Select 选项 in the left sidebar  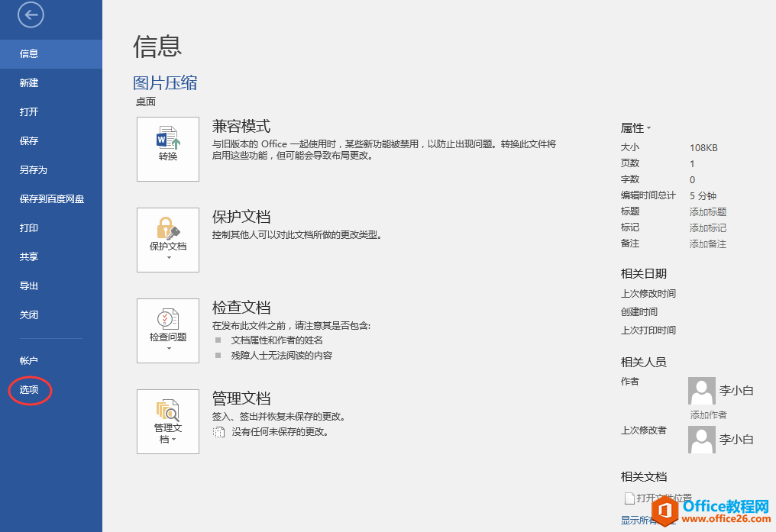pyautogui.click(x=29, y=390)
